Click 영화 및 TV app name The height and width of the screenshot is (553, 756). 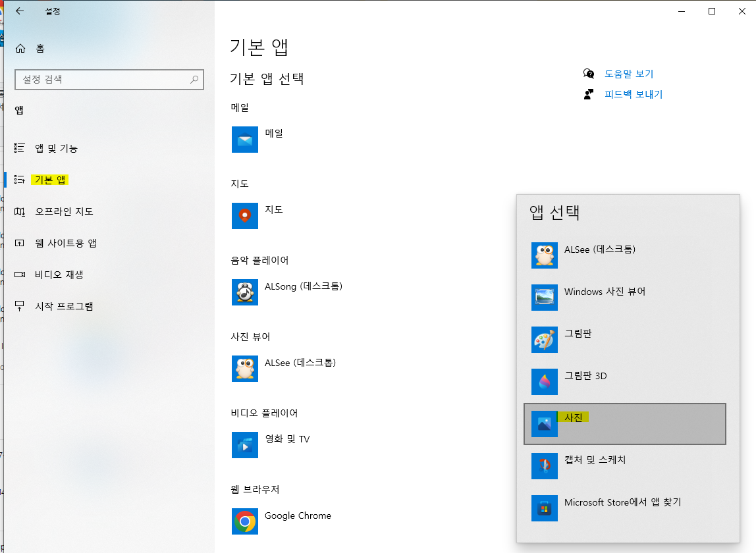[x=287, y=438]
